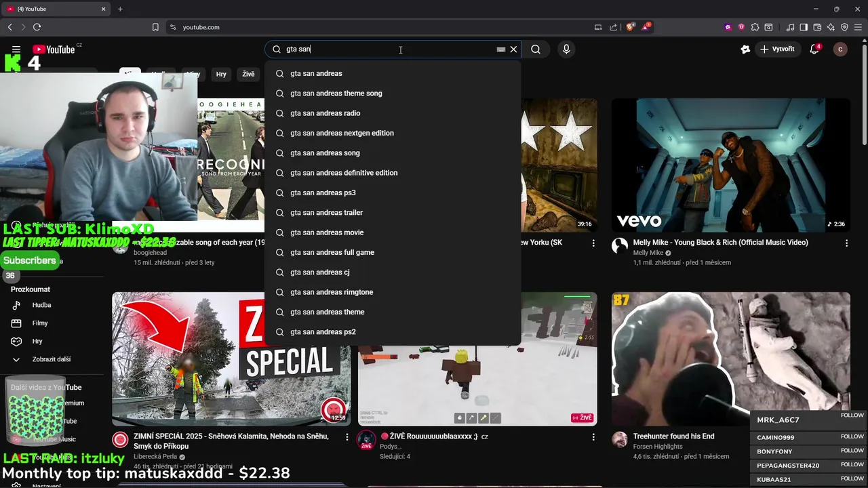
Task: Go to YouTube home via logo
Action: click(54, 49)
